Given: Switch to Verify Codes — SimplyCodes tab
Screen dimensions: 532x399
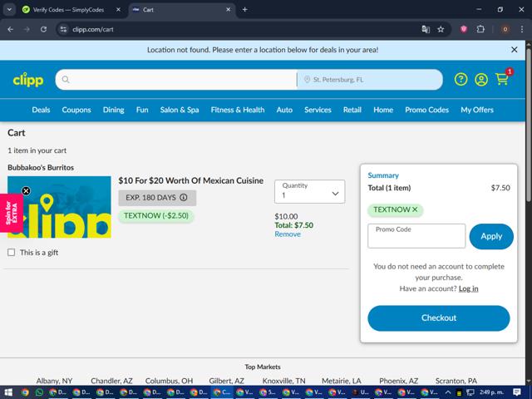Looking at the screenshot, I should click(x=68, y=10).
